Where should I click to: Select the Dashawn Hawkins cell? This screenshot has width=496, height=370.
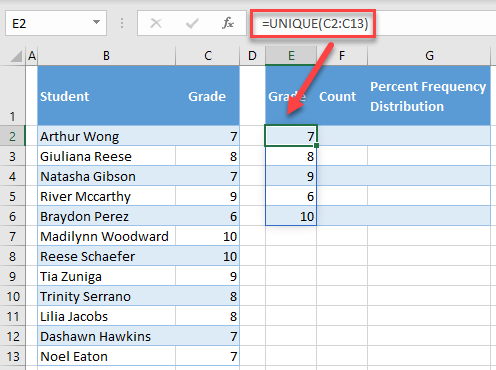pos(106,336)
